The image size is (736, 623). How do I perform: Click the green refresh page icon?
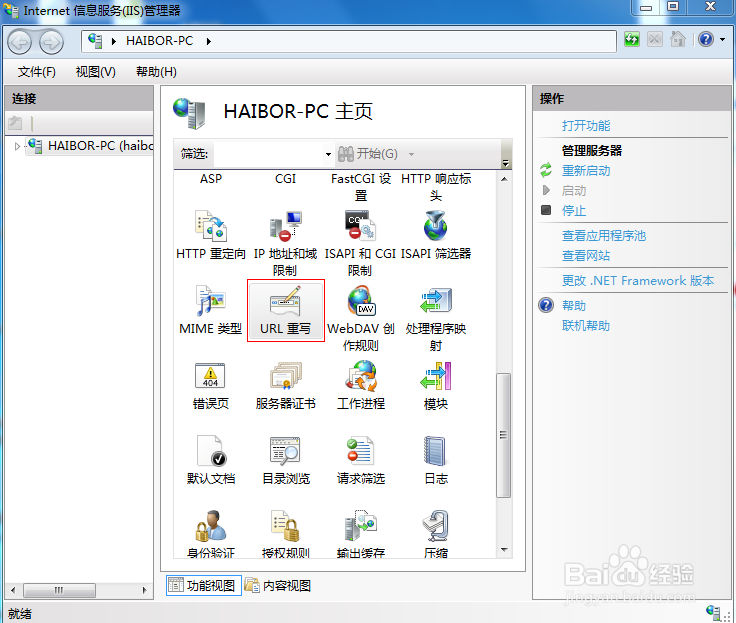coord(632,39)
